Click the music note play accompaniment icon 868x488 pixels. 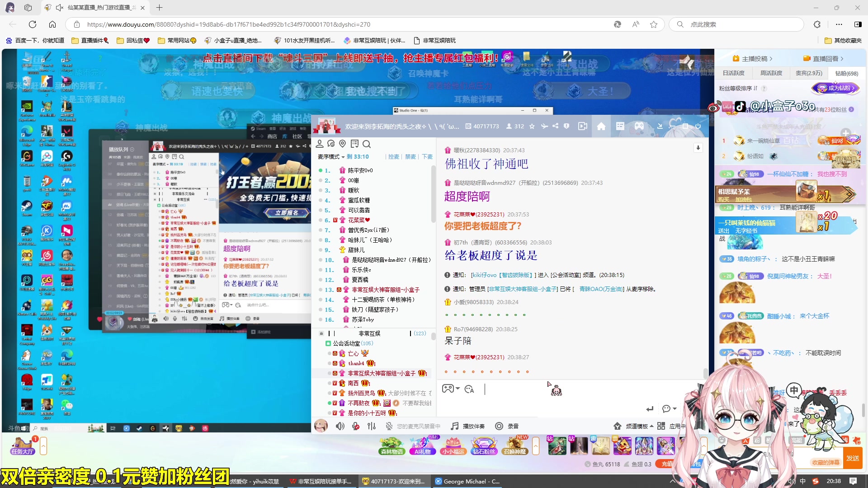tap(455, 426)
